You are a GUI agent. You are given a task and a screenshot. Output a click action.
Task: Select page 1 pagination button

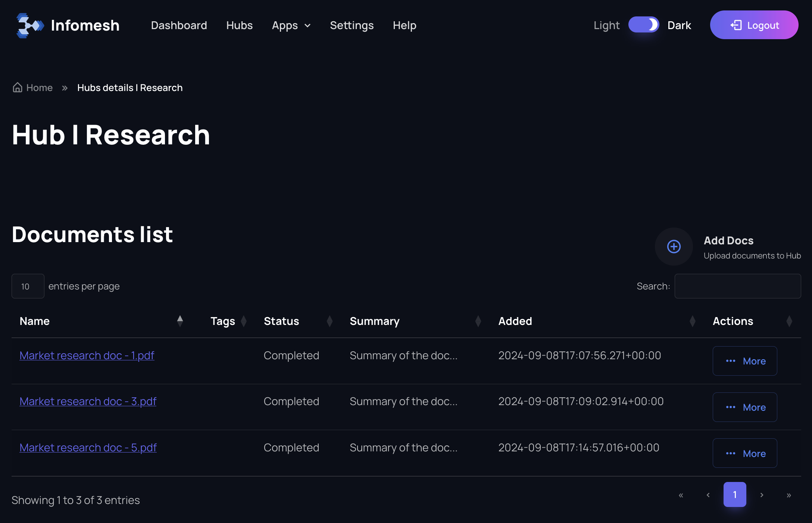734,495
